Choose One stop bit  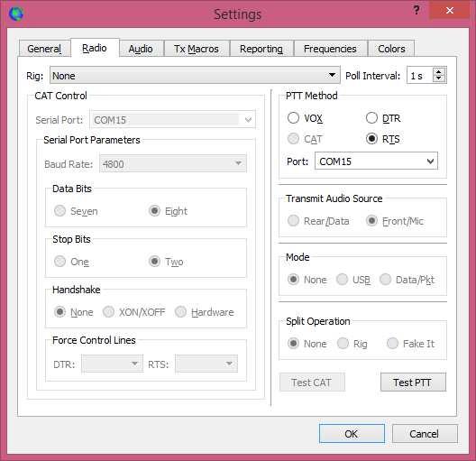71,261
